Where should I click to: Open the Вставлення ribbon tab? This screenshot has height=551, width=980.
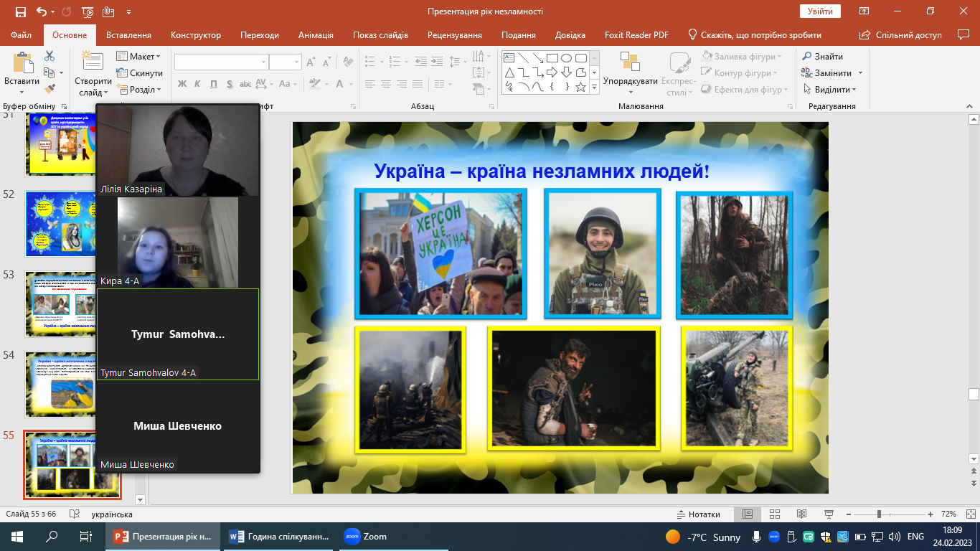coord(128,35)
